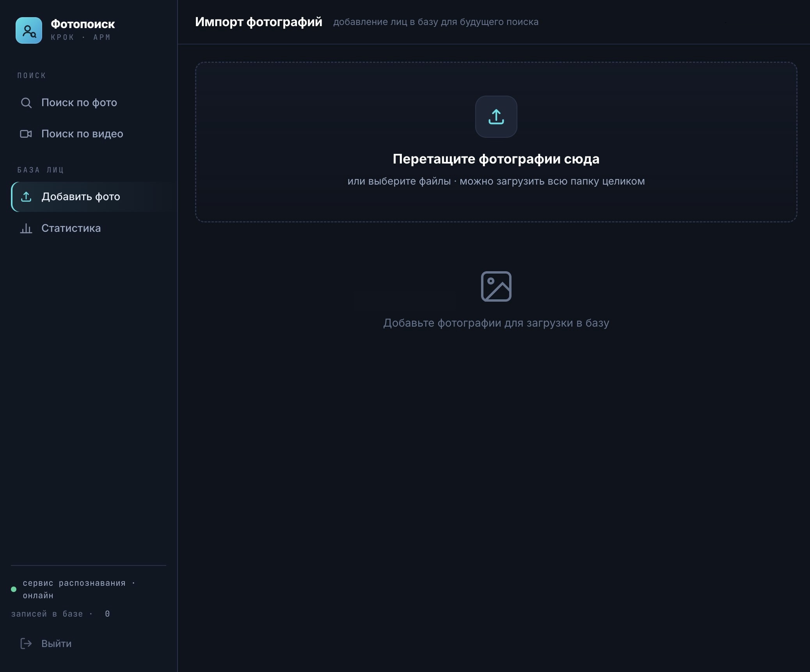Click the КРОК · АРМ subtitle
Screen dimensions: 810x672
coord(81,37)
